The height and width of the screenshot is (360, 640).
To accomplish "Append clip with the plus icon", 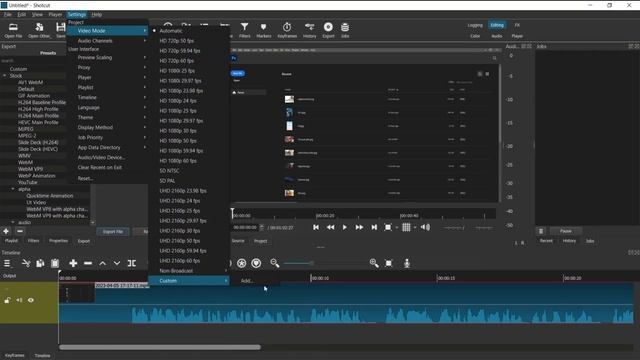I will pos(73,263).
